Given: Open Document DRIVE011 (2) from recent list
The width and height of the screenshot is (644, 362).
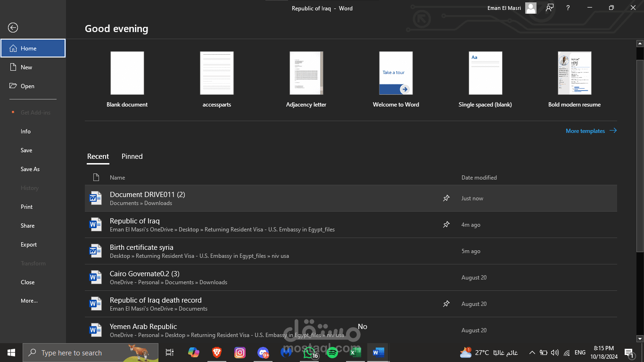Looking at the screenshot, I should (x=351, y=198).
